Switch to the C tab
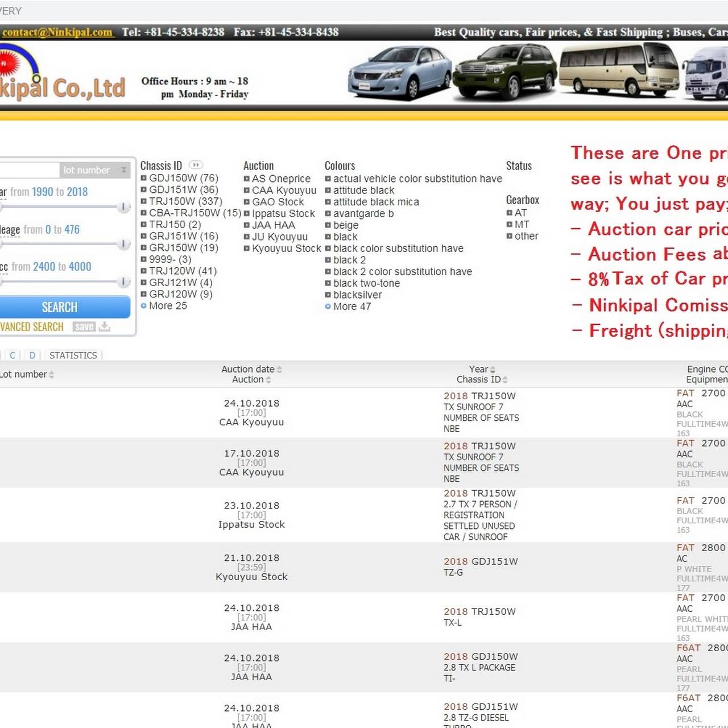The height and width of the screenshot is (728, 728). (13, 355)
